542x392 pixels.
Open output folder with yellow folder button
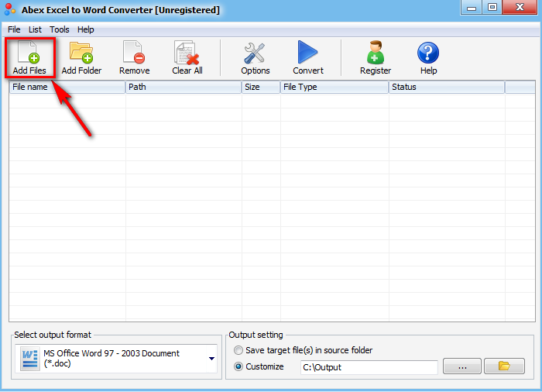[504, 366]
